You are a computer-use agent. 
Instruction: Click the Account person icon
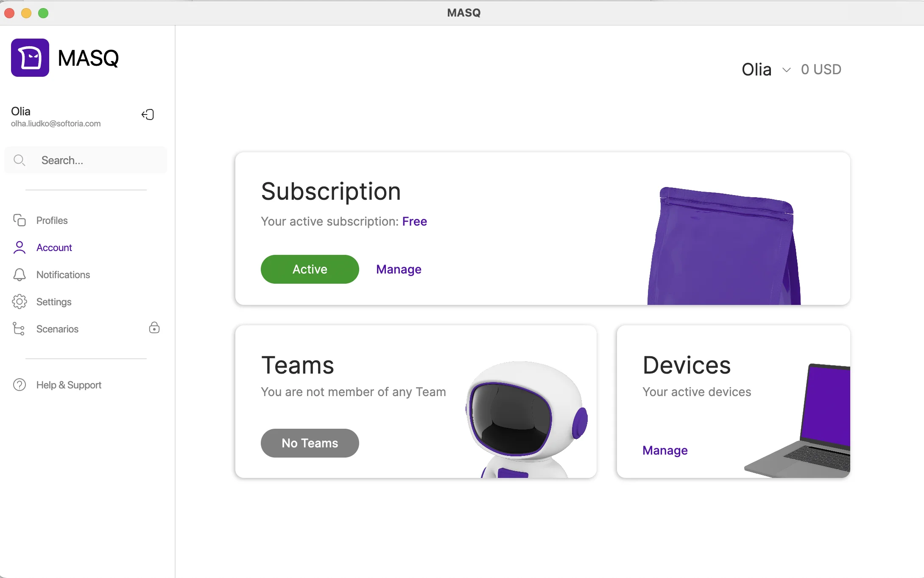point(19,247)
